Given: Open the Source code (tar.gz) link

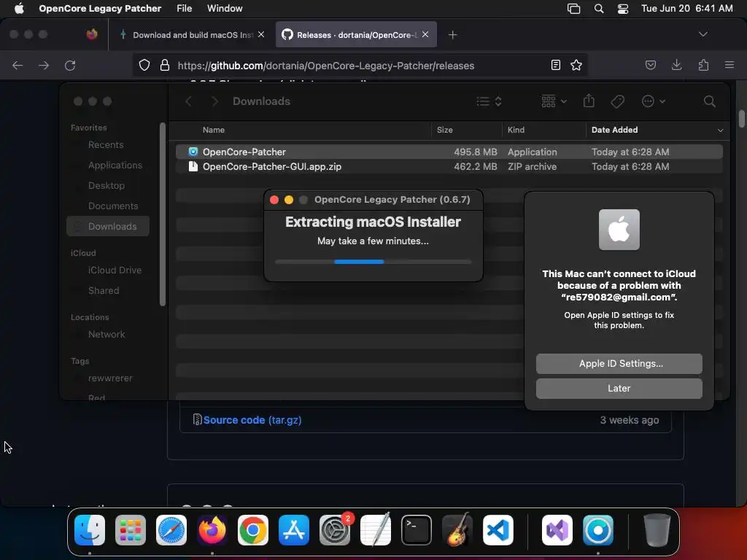Looking at the screenshot, I should (x=252, y=420).
